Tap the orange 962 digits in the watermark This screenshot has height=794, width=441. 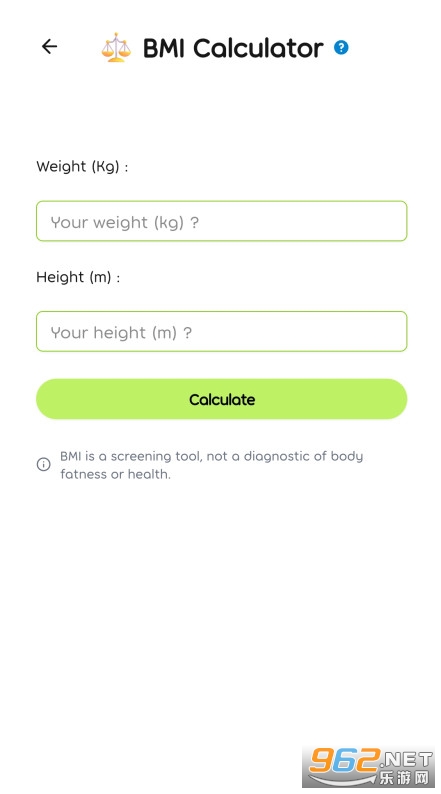(x=345, y=759)
